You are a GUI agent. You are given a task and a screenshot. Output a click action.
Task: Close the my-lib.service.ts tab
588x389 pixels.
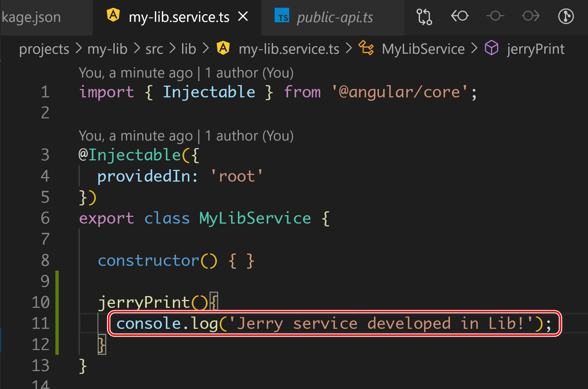pos(243,16)
